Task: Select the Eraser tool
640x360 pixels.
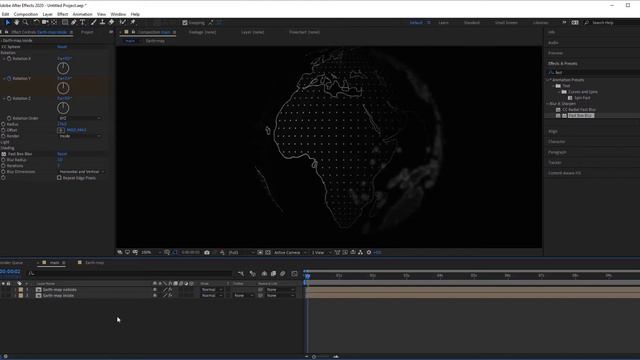Action: [x=111, y=22]
